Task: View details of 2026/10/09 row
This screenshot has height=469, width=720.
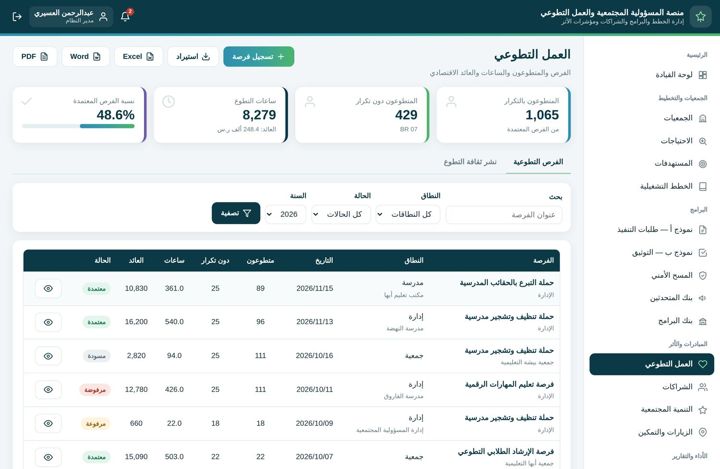Action: click(x=48, y=424)
